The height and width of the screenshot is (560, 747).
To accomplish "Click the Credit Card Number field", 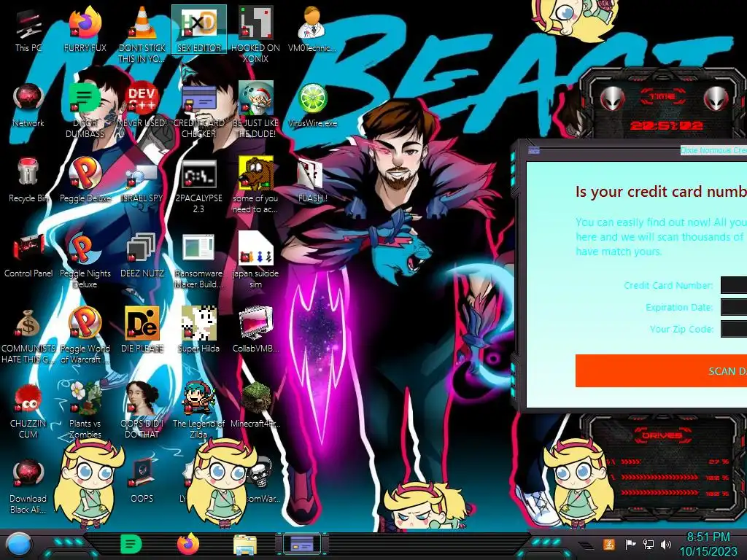I will [x=734, y=285].
